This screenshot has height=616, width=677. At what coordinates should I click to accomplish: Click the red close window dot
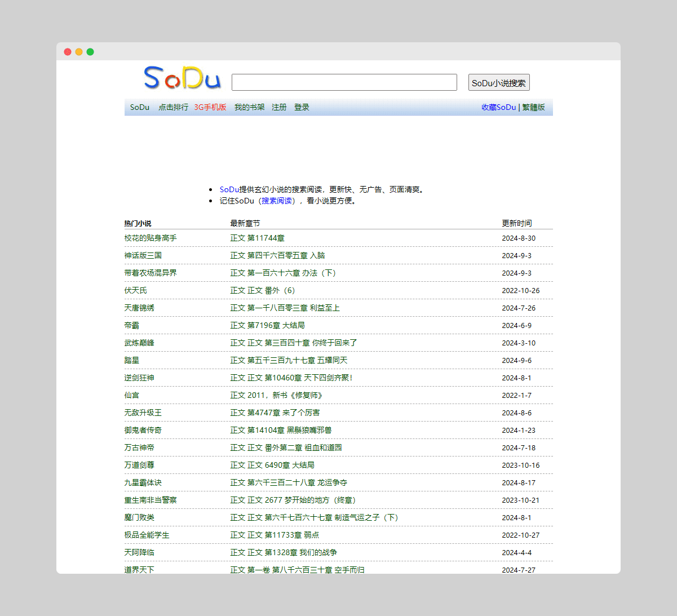(x=68, y=52)
